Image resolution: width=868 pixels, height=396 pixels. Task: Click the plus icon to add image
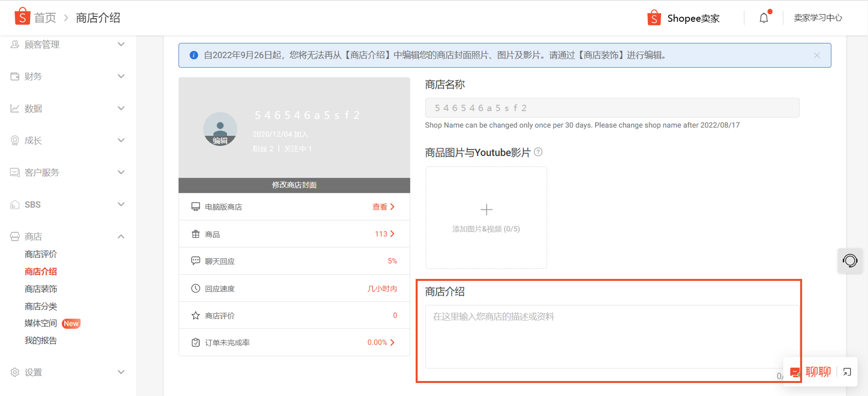click(486, 210)
